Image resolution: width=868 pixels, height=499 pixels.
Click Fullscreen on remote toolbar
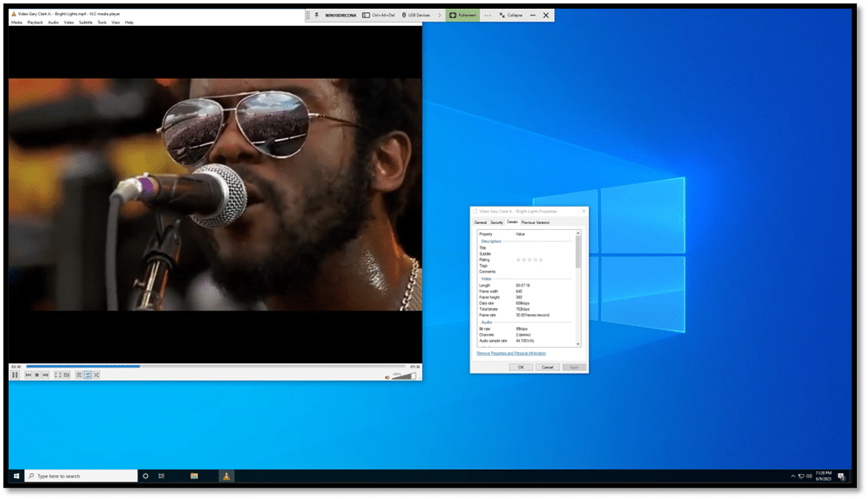pos(463,16)
